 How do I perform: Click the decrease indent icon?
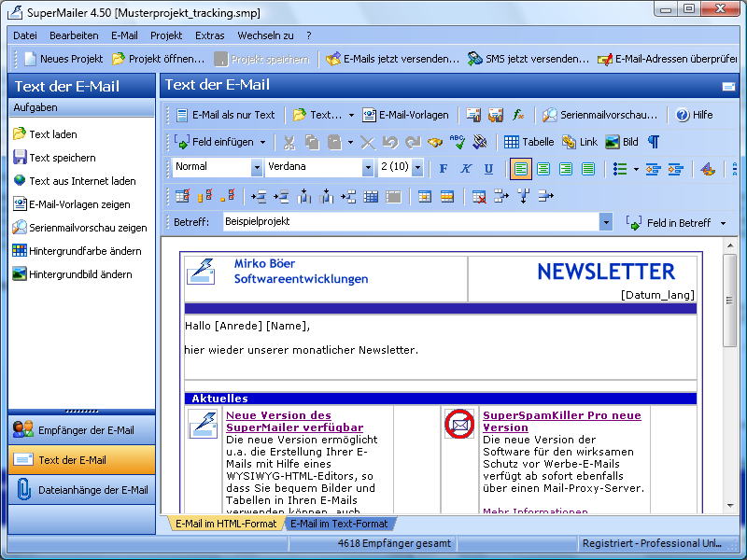(653, 169)
